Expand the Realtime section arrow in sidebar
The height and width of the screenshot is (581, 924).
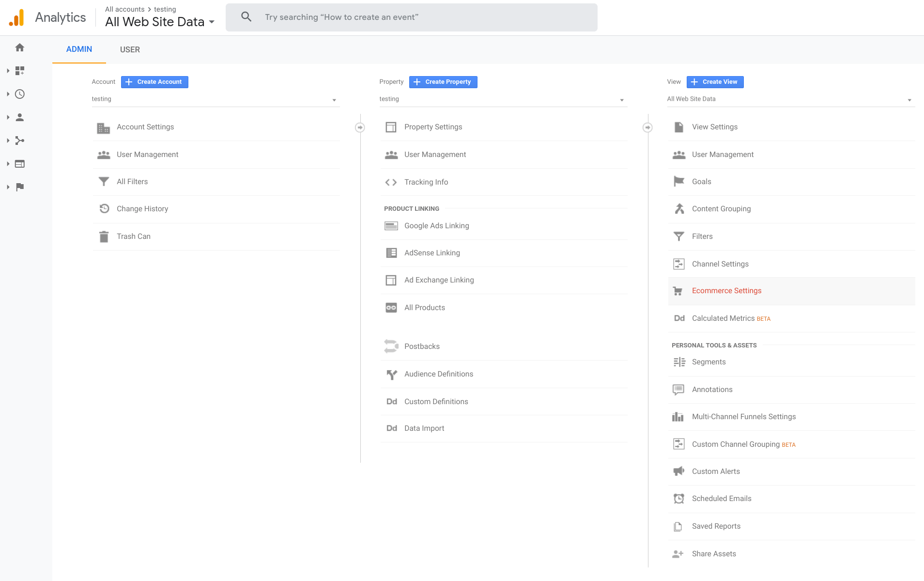pyautogui.click(x=8, y=94)
